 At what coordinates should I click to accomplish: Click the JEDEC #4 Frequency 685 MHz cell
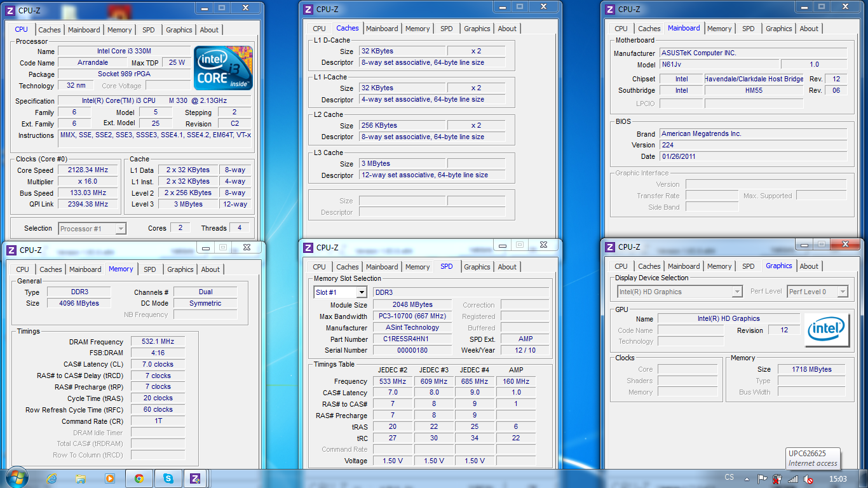[474, 381]
